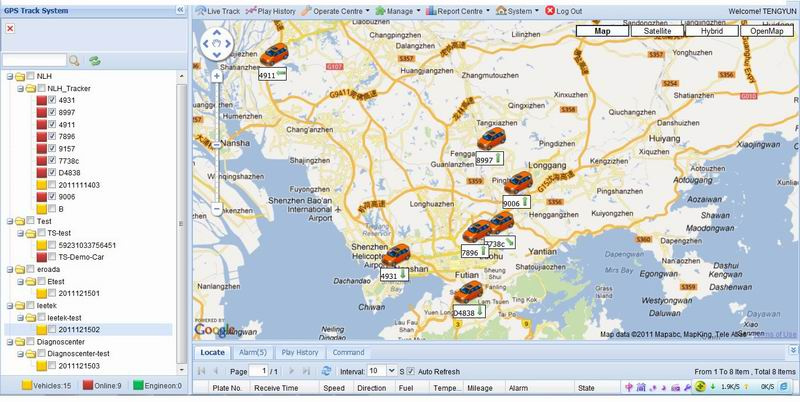800x402 pixels.
Task: Open the Report Centre dropdown menu
Action: [x=458, y=11]
